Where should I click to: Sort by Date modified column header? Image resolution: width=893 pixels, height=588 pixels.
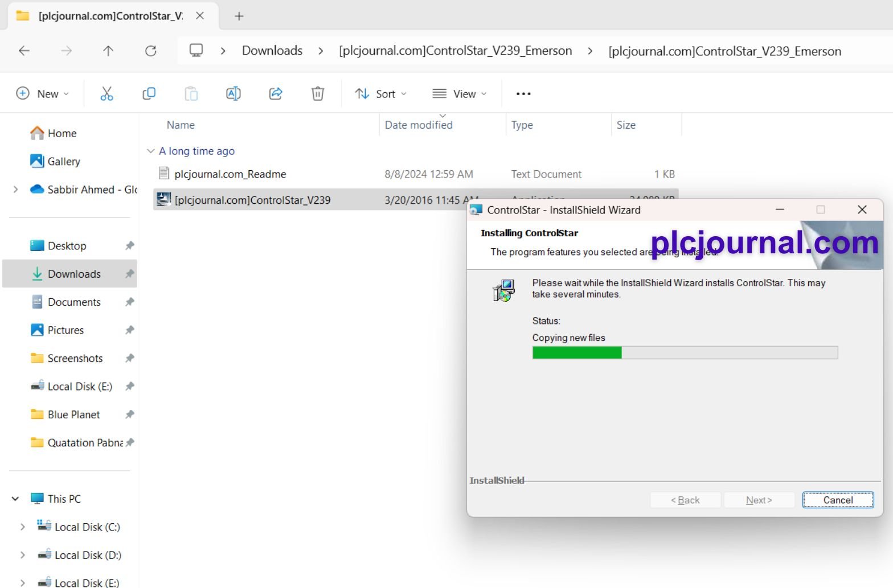click(x=419, y=125)
